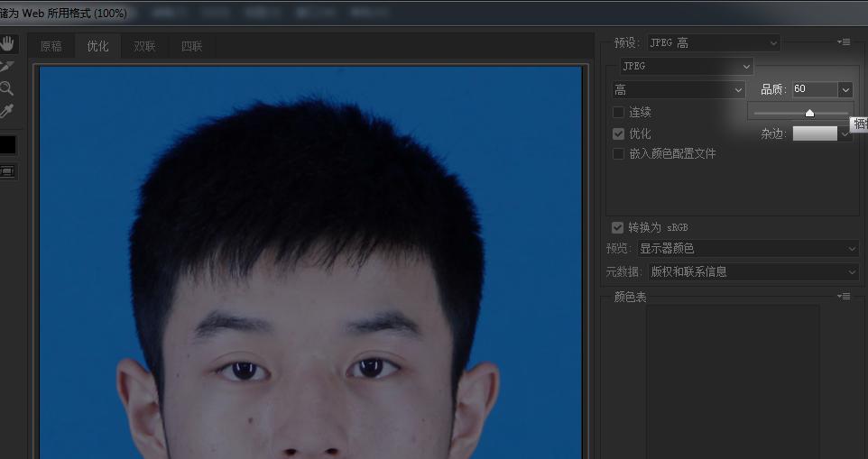Switch to the 四联 tab
Screen dimensions: 868x459
tap(191, 47)
